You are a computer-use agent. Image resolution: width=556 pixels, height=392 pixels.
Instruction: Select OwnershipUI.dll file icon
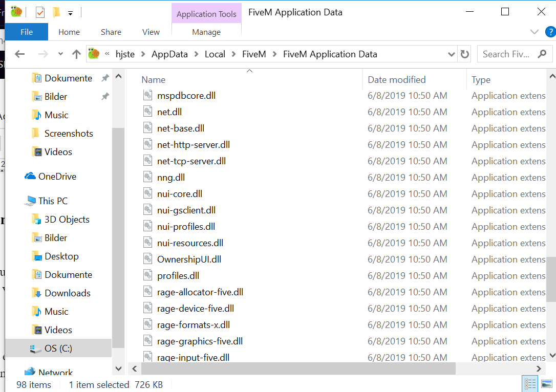[148, 259]
